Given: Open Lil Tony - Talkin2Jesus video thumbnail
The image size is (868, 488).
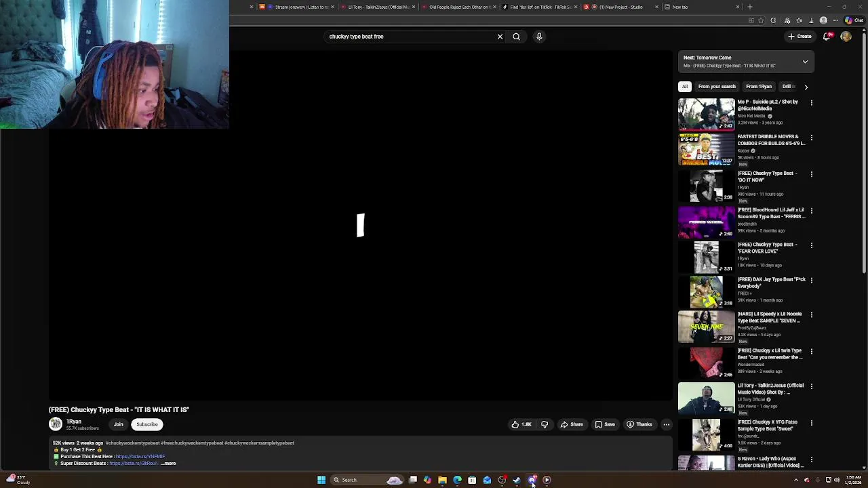Looking at the screenshot, I should click(x=706, y=398).
